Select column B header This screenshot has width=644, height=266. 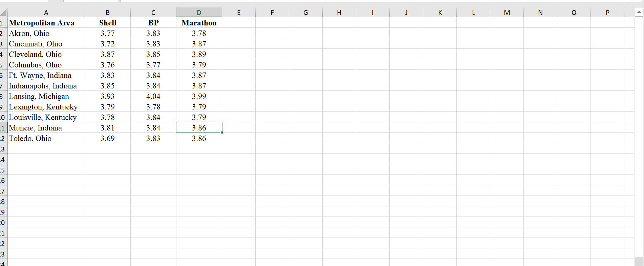click(108, 13)
